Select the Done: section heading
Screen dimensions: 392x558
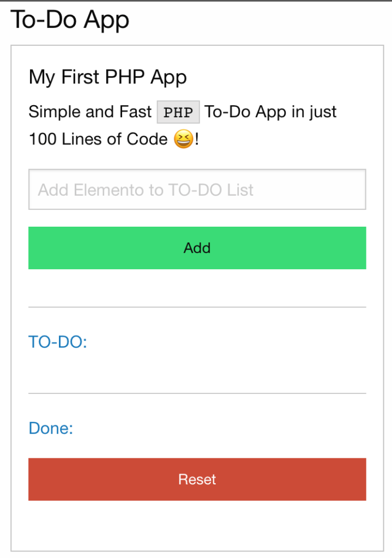(51, 428)
